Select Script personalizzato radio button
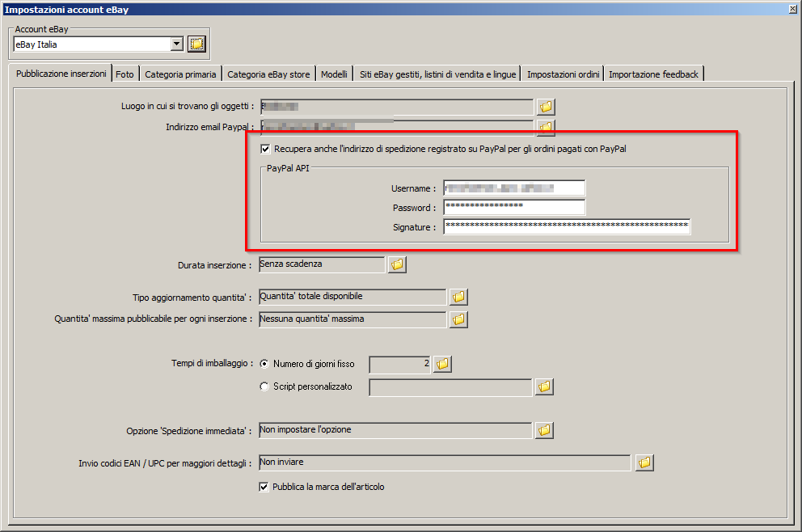The height and width of the screenshot is (532, 802). 264,386
